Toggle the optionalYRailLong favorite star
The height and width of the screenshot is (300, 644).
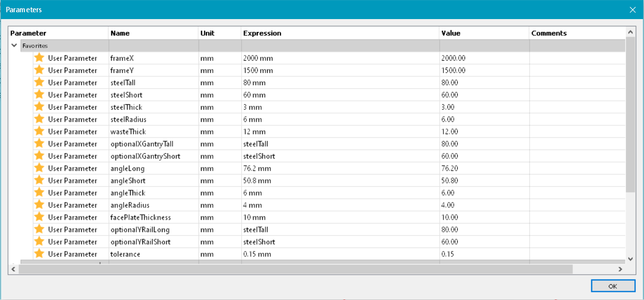[x=40, y=229]
